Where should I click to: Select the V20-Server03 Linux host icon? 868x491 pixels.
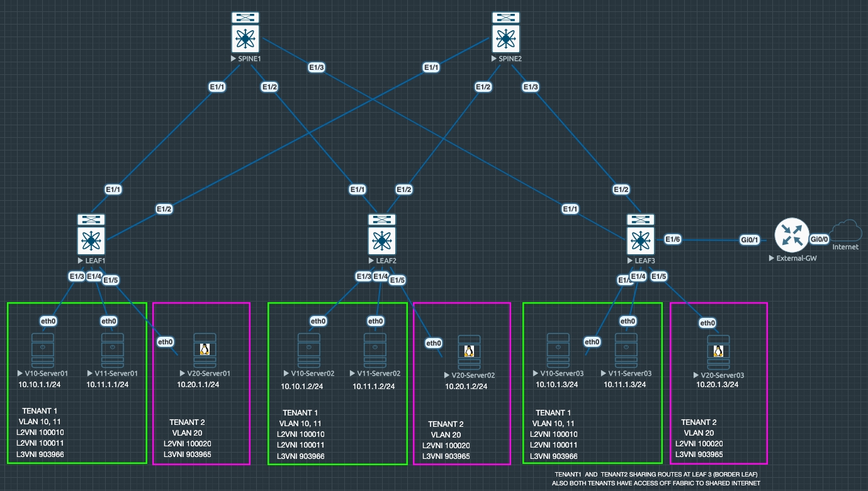[717, 353]
